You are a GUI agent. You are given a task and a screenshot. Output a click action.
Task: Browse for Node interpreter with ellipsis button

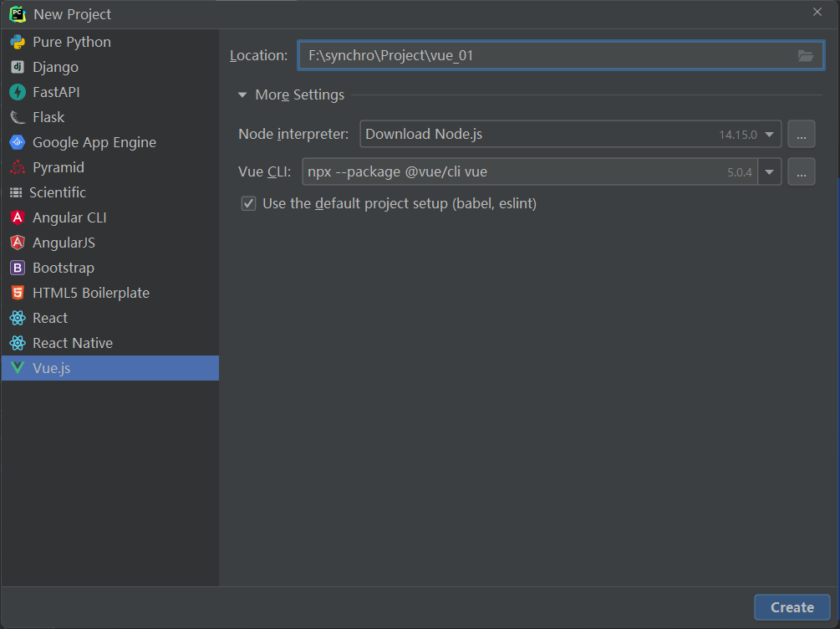[x=802, y=134]
